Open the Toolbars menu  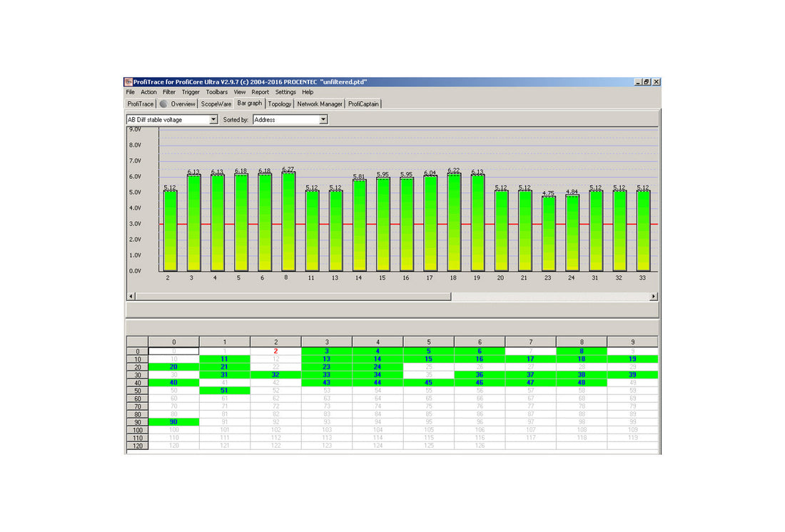[x=217, y=92]
